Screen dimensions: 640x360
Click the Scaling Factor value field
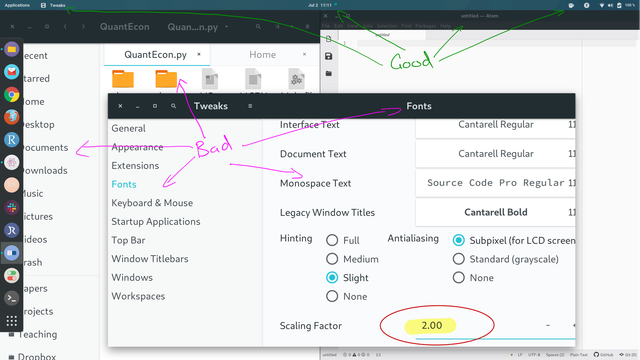pos(431,326)
